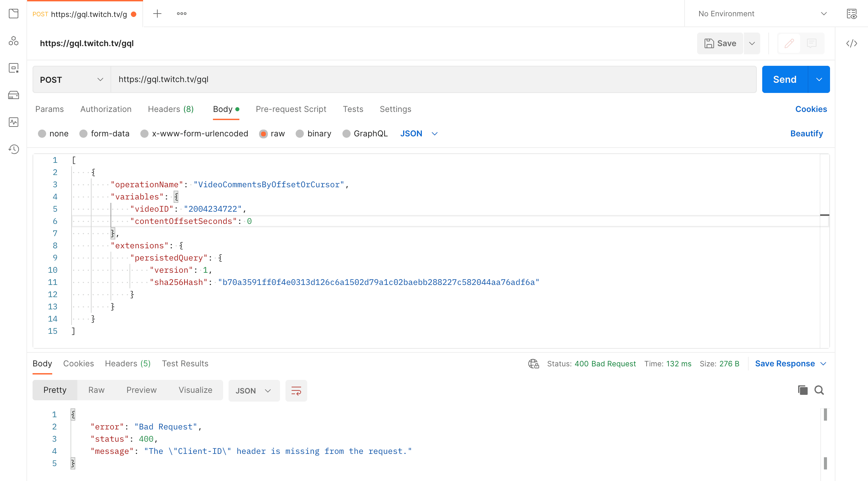Open the POST method dropdown

coord(72,80)
